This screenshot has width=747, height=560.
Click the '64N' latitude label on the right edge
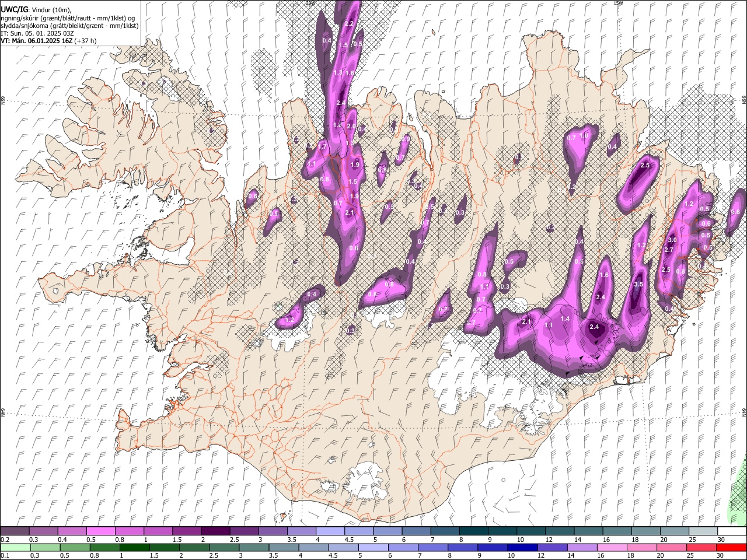(x=744, y=412)
